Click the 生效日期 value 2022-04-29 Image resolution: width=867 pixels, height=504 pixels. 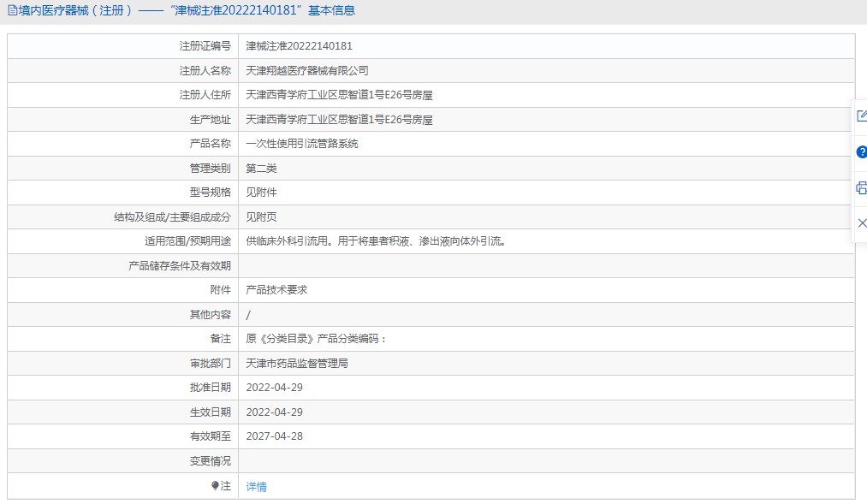point(274,412)
